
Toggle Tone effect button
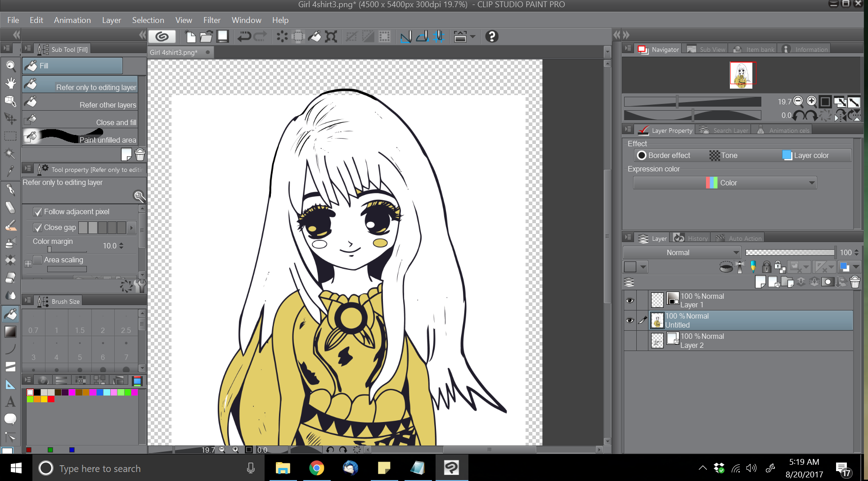[724, 155]
